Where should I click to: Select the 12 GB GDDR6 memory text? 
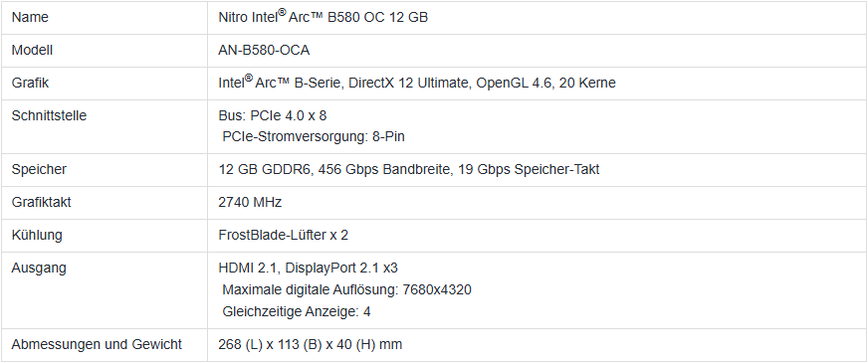point(266,169)
